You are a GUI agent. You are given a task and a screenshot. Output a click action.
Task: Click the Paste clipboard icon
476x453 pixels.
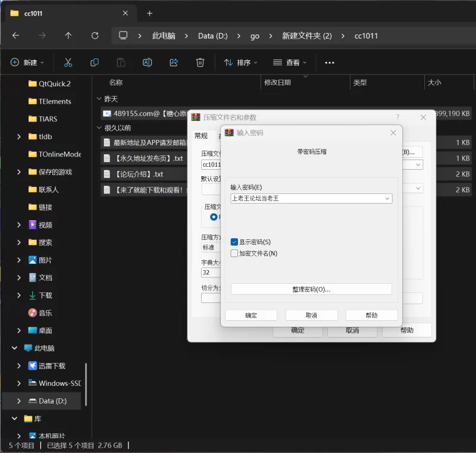[121, 63]
